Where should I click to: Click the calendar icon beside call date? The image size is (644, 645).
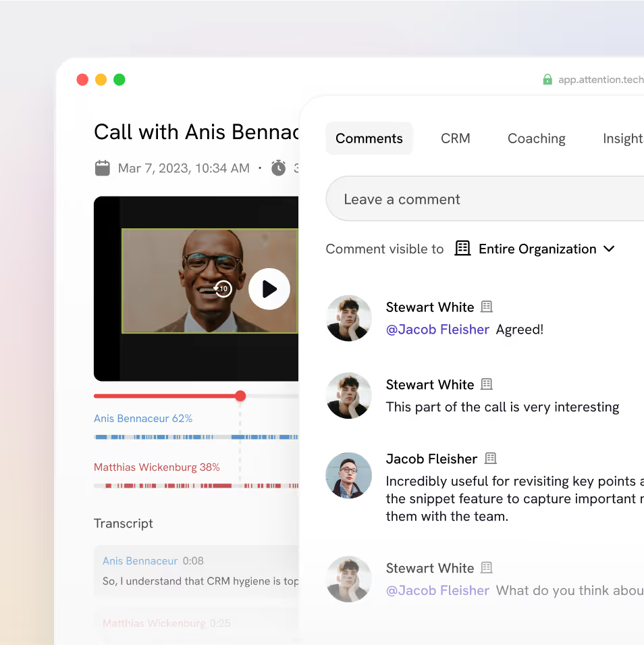(103, 168)
